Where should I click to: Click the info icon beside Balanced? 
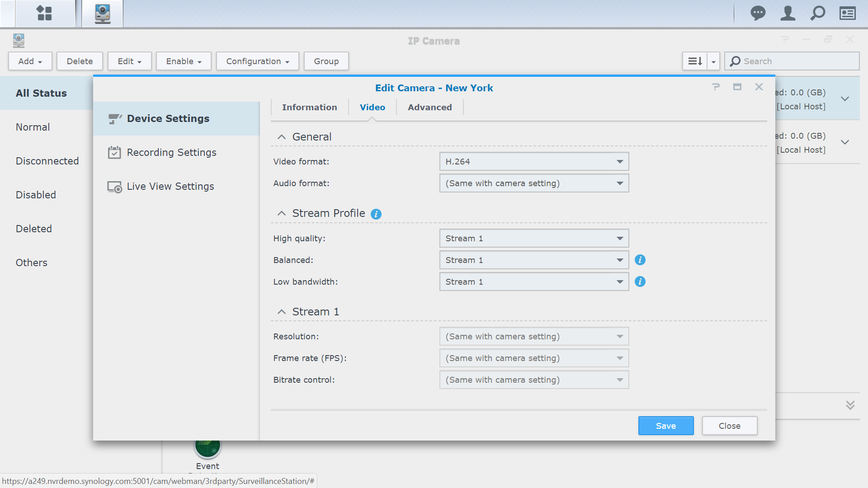point(640,260)
